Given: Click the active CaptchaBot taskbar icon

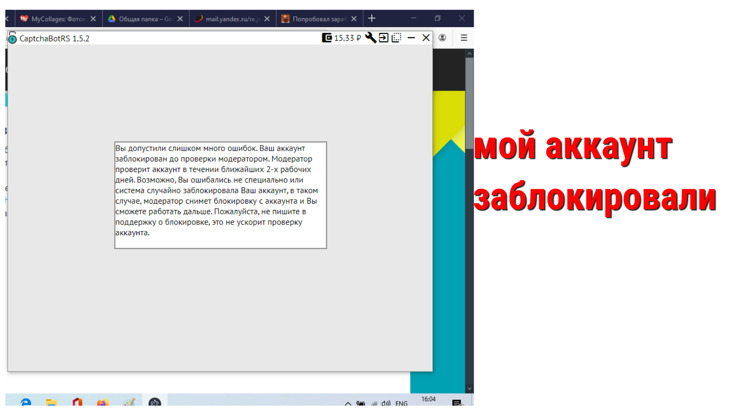Looking at the screenshot, I should (x=155, y=402).
